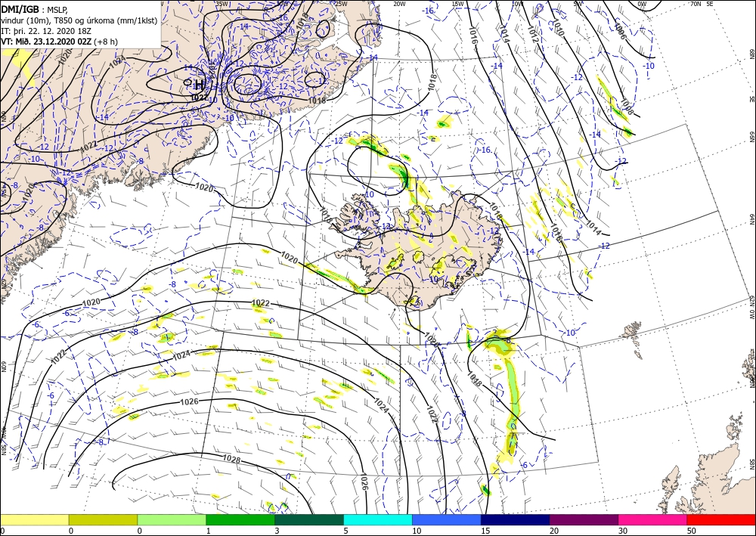Click the cyan legend color swatch
This screenshot has height=536, width=756.
pyautogui.click(x=378, y=519)
